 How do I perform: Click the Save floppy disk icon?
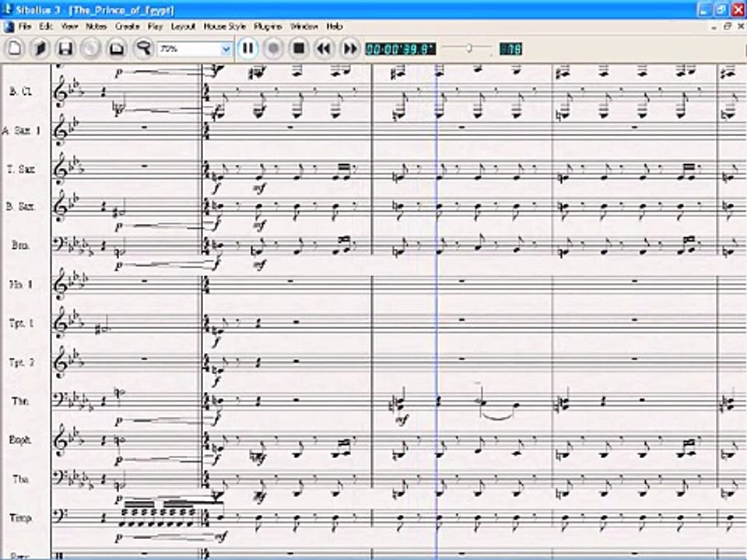[65, 48]
